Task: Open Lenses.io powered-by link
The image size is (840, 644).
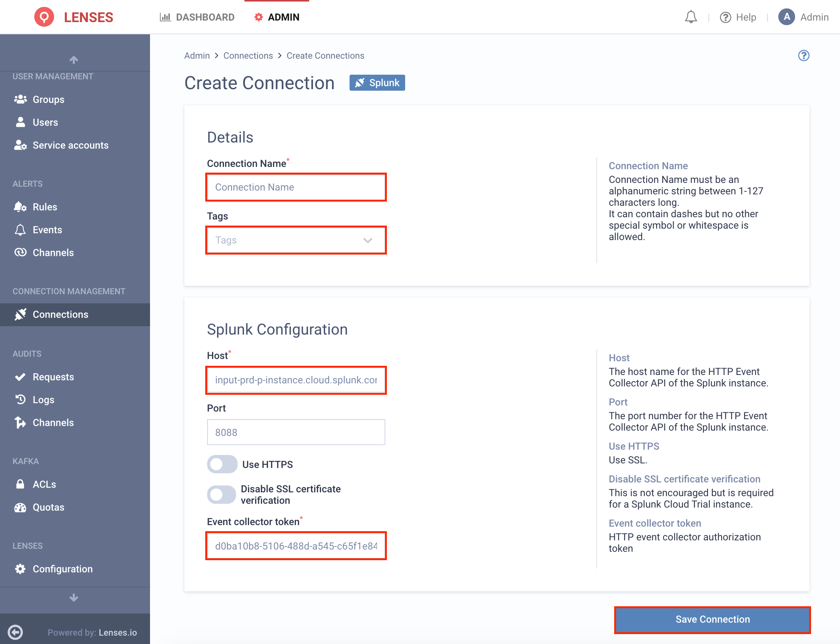Action: [118, 633]
